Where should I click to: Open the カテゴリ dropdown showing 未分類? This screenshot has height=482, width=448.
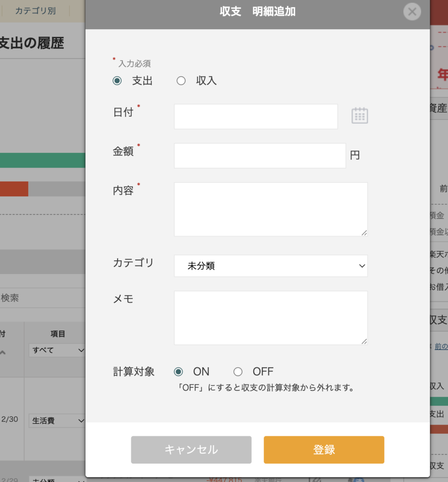pos(271,266)
